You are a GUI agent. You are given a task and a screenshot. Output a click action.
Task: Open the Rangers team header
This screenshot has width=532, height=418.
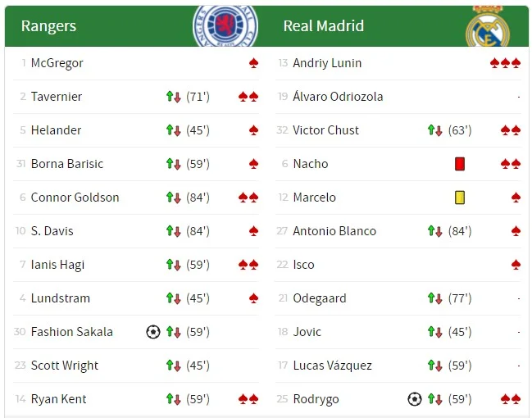(x=48, y=25)
